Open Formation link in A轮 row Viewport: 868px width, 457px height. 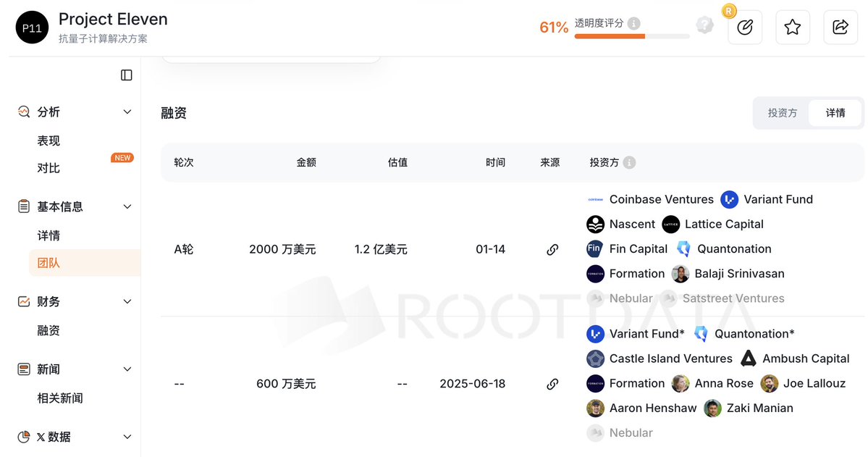pyautogui.click(x=636, y=274)
